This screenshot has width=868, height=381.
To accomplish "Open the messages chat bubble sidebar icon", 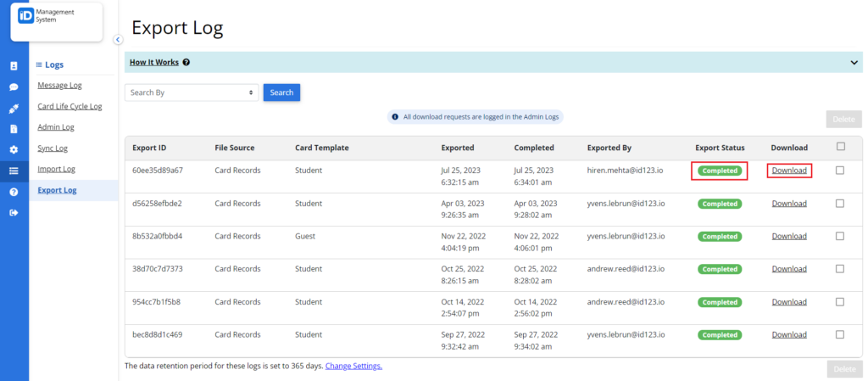I will pyautogui.click(x=14, y=87).
